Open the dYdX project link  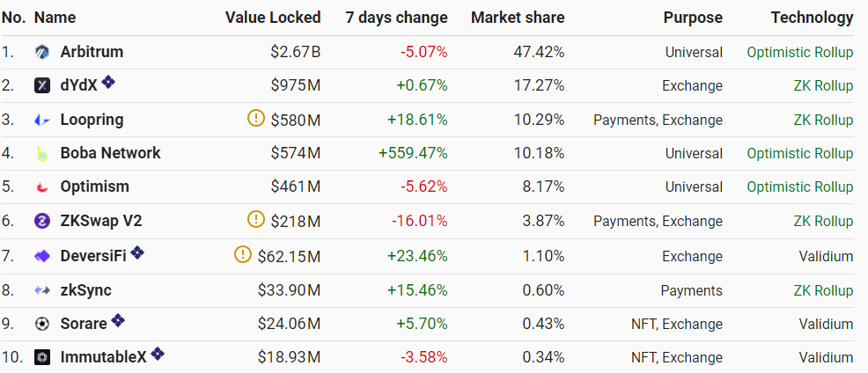click(x=78, y=86)
